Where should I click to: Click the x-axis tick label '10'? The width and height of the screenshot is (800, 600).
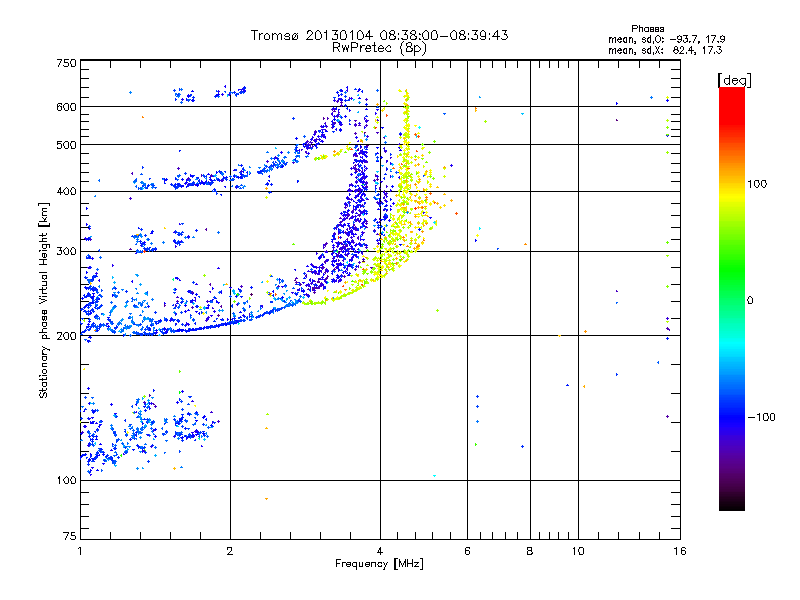[x=578, y=551]
